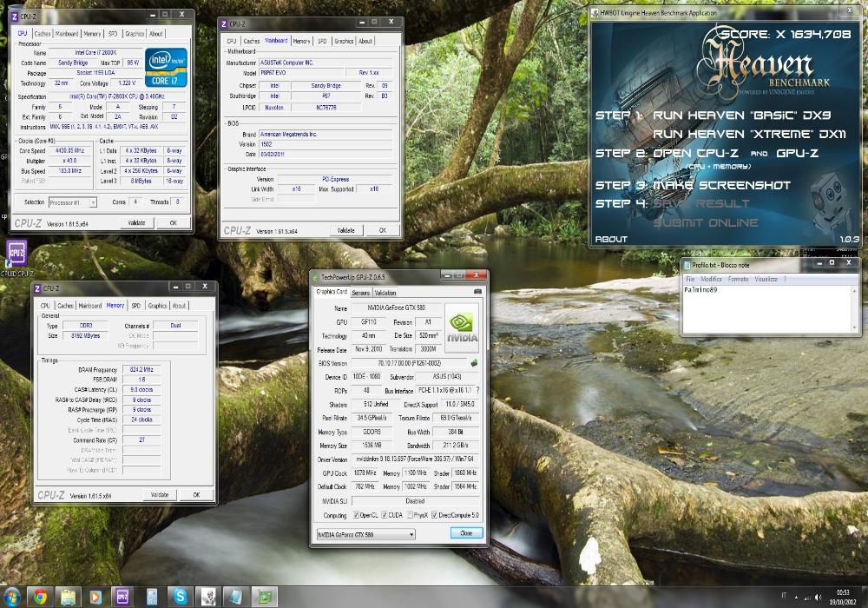Run Heaven "Xtreme" DX11 benchmark
The height and width of the screenshot is (608, 868).
pos(750,134)
